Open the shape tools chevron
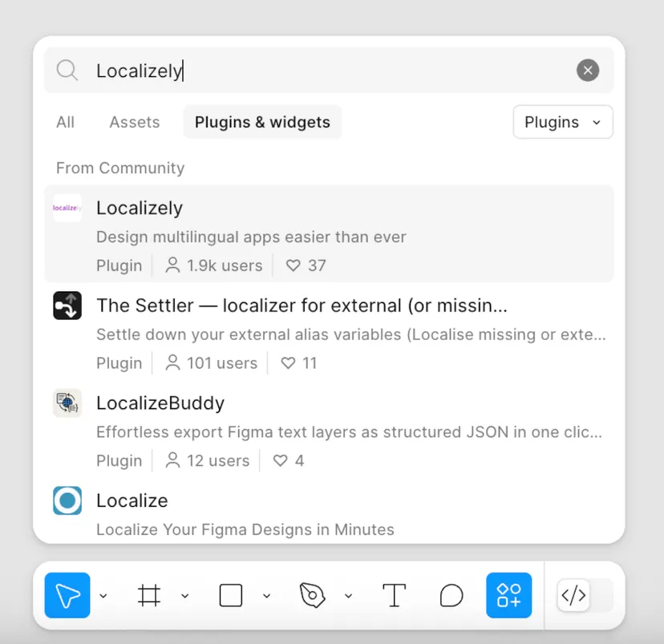Screen dimensions: 664x644 point(267,596)
